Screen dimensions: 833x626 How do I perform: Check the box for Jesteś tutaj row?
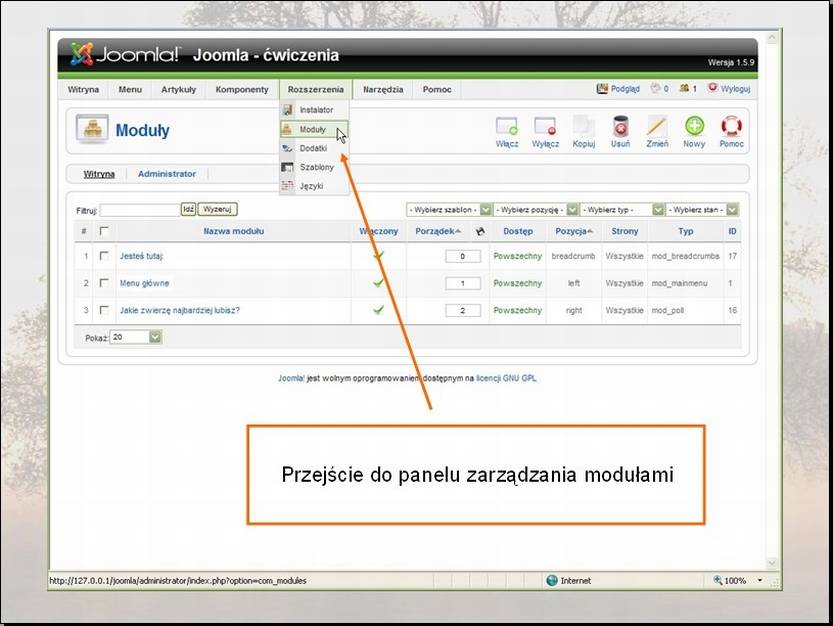(104, 256)
